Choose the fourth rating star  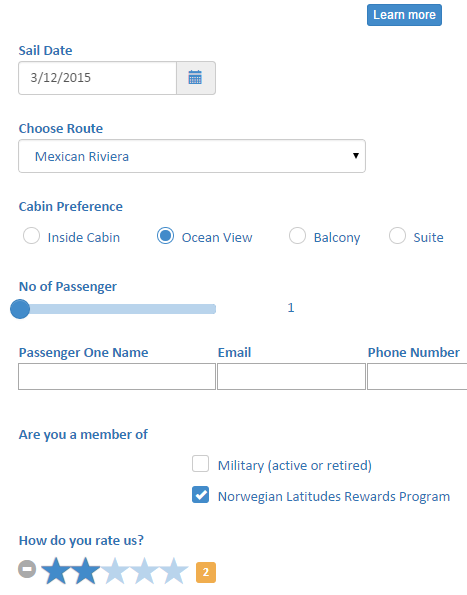pos(144,570)
